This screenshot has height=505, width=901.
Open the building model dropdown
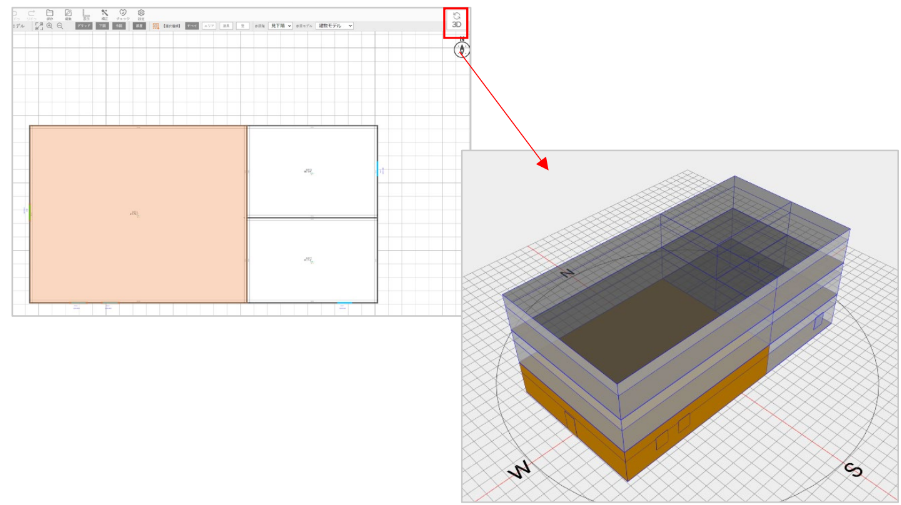pos(335,26)
